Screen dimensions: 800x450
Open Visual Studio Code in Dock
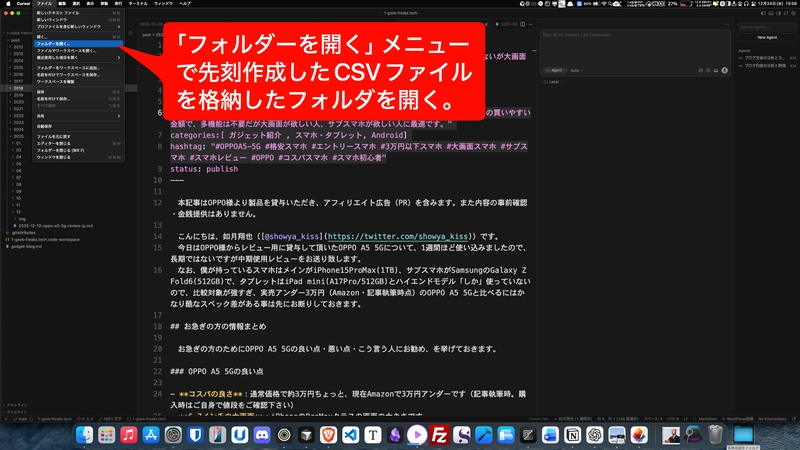pos(351,435)
